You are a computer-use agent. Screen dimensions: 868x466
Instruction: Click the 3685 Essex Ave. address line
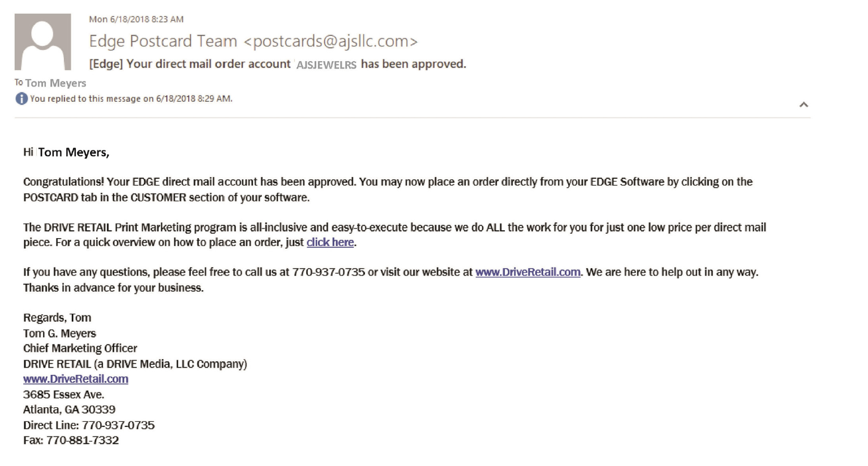[64, 395]
